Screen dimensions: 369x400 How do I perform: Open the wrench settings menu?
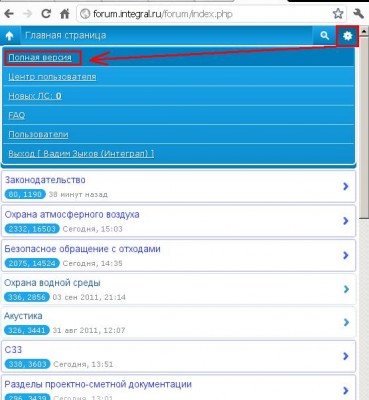358,14
